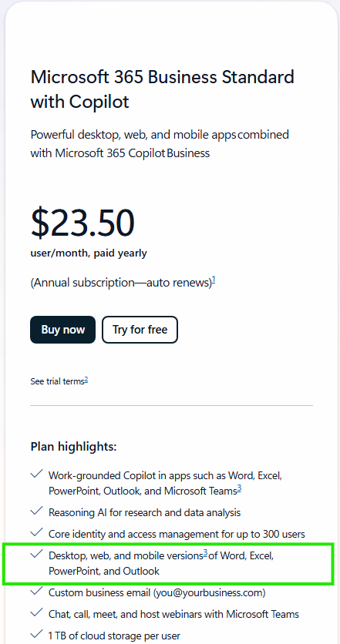Open footnote 3 after mobile versions
The image size is (340, 644).
coord(206,554)
